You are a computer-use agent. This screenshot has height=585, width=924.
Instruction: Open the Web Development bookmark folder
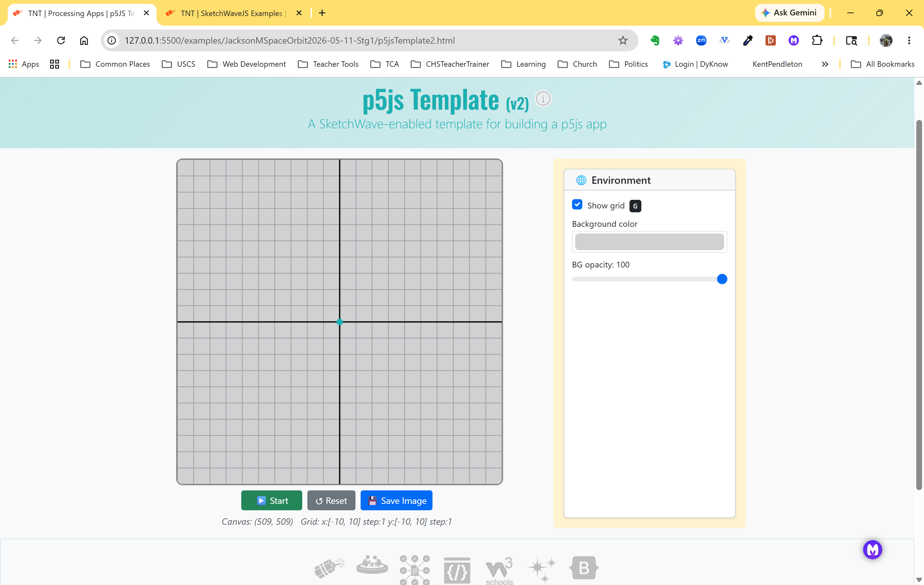tap(246, 64)
